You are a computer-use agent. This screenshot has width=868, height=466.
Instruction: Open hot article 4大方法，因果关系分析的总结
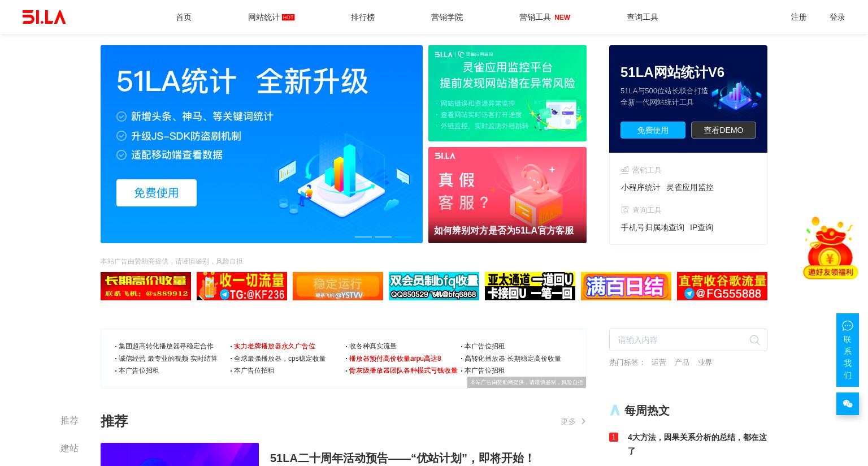[697, 444]
